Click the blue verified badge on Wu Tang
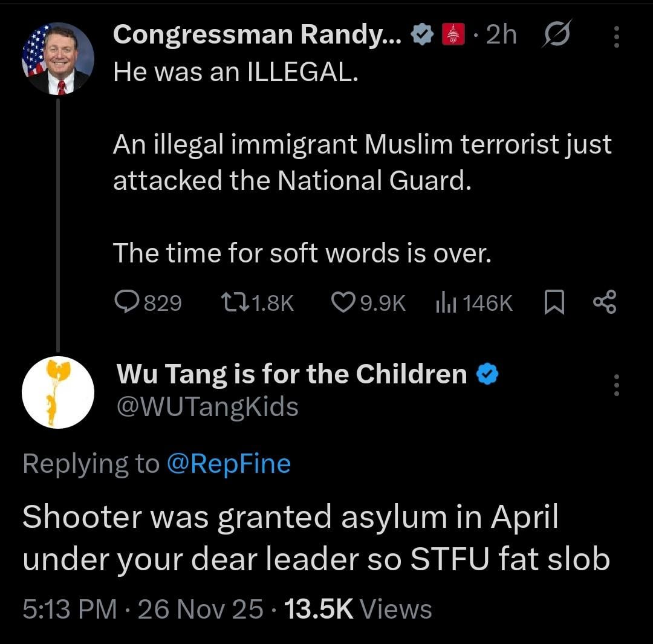The height and width of the screenshot is (644, 653). point(487,375)
